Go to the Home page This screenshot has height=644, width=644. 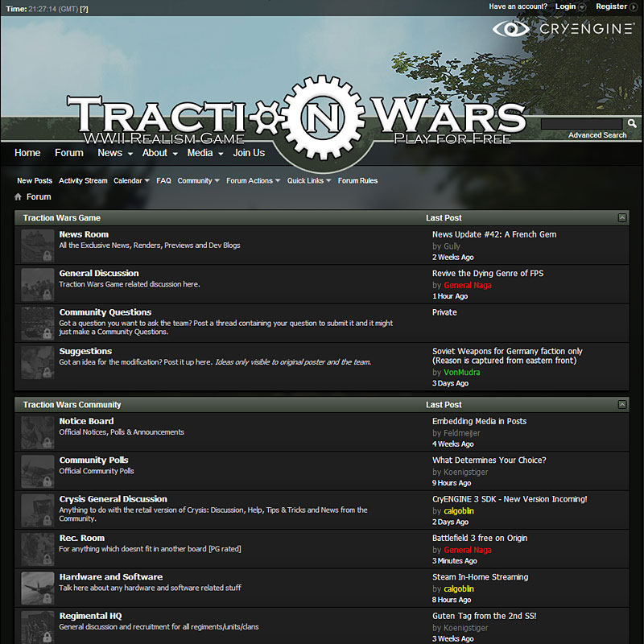point(27,153)
